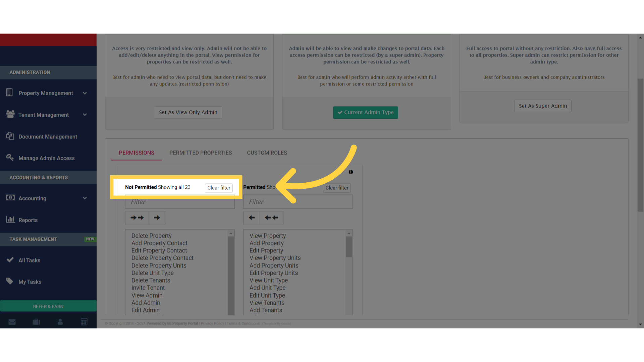644x362 pixels.
Task: Click Clear filter for Not Permitted list
Action: [219, 188]
